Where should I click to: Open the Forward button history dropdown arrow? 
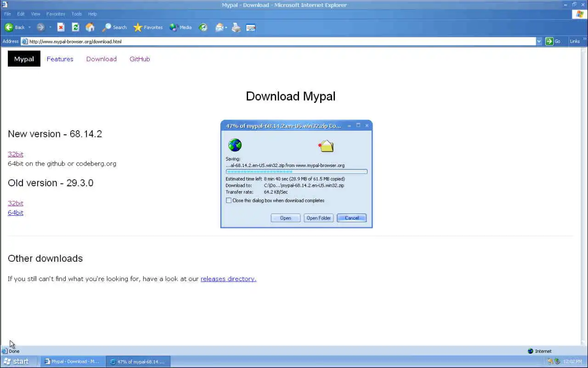50,28
